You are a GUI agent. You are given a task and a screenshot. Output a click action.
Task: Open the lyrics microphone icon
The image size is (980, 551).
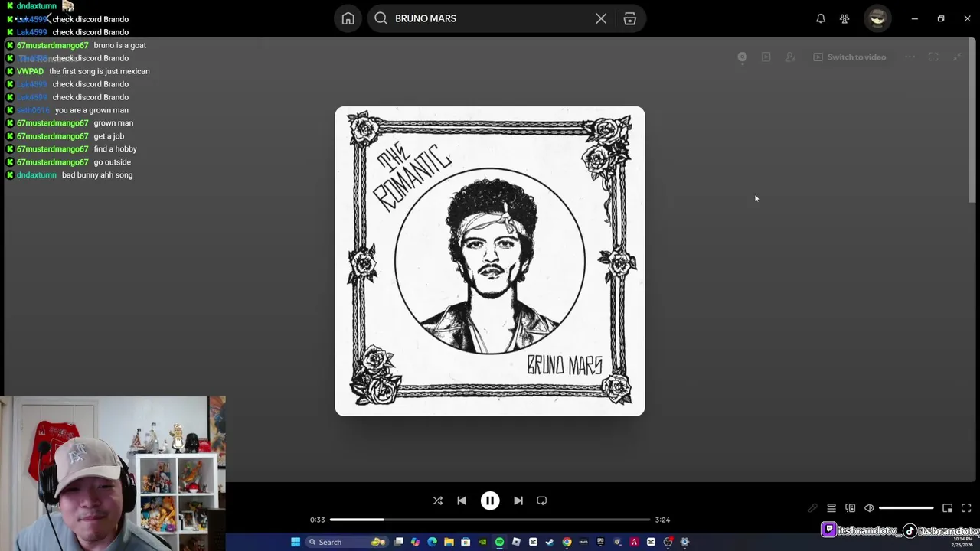coord(813,508)
